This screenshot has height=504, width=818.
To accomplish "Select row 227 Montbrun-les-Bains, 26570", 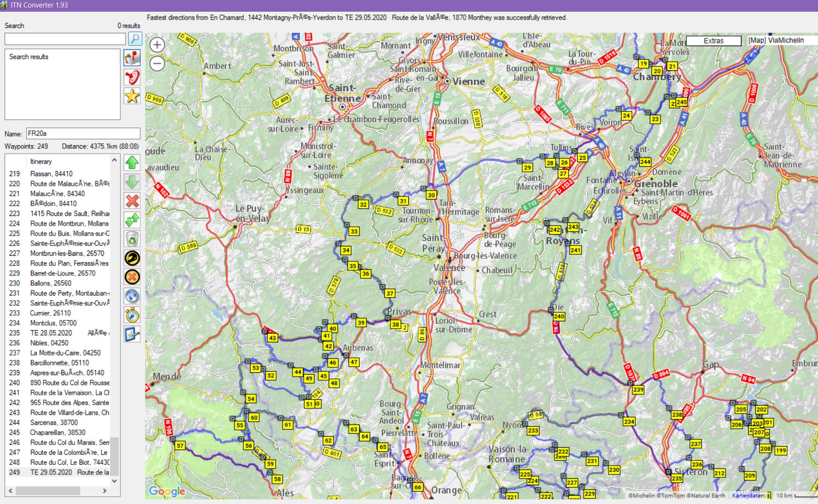I will (59, 253).
